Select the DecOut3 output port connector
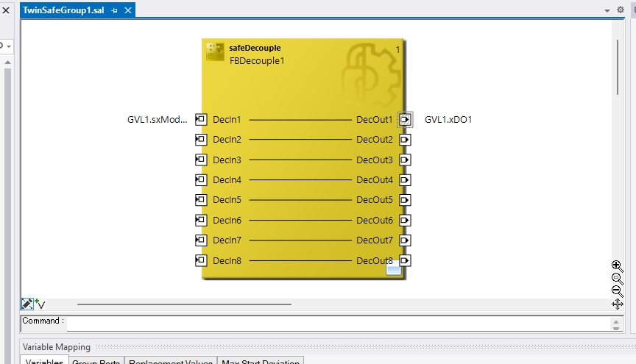The height and width of the screenshot is (364, 636). (x=405, y=160)
